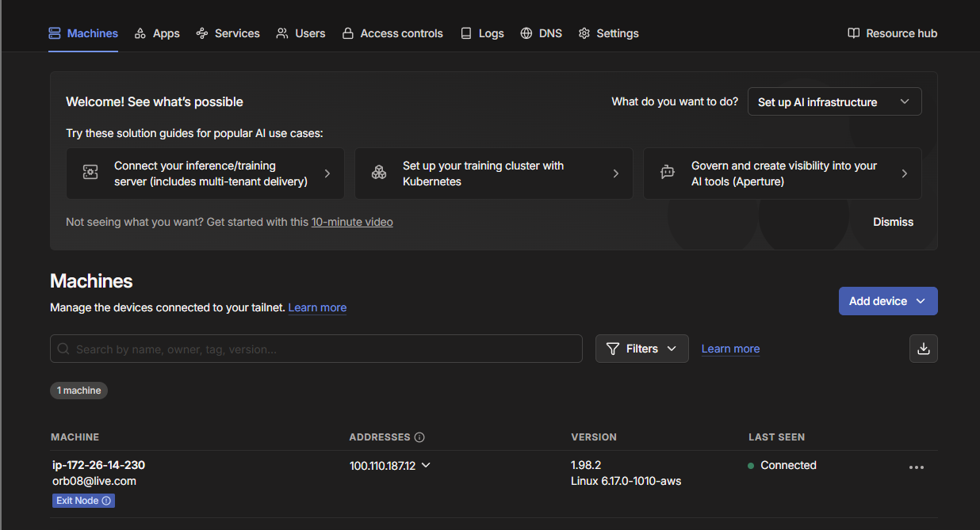
Task: Open the Services tab
Action: 228,33
